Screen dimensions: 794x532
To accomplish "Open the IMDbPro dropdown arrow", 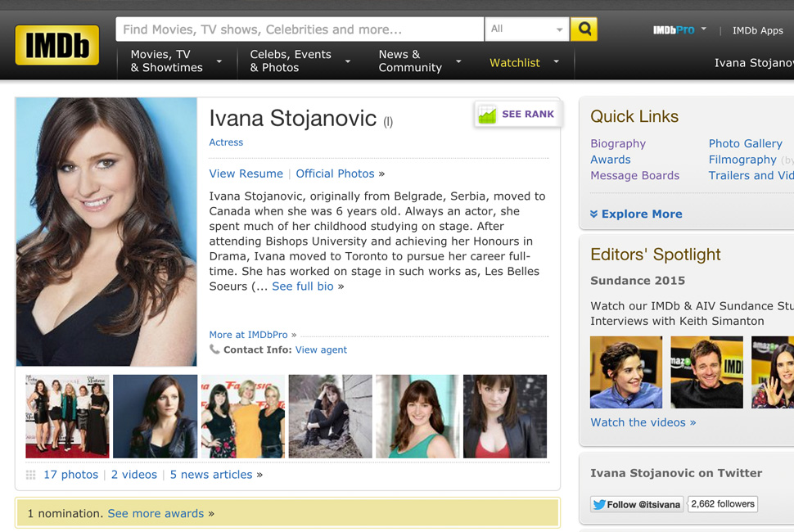I will (704, 29).
